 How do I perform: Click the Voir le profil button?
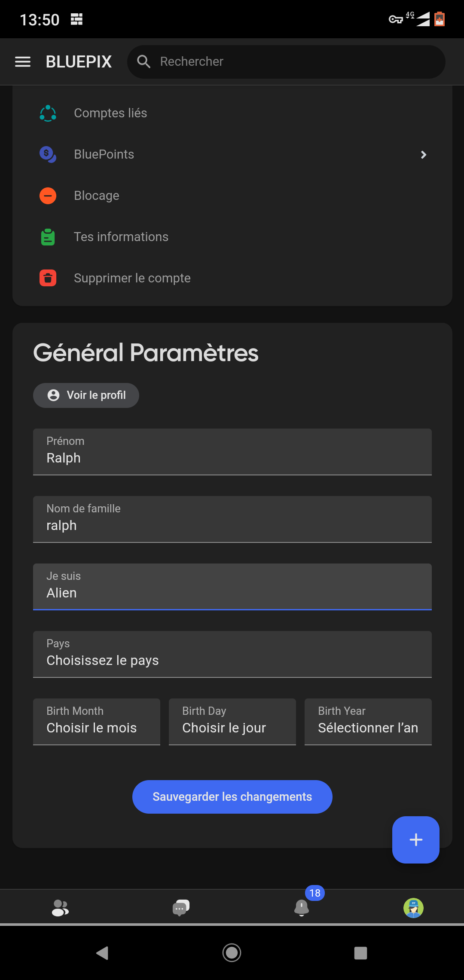(86, 395)
